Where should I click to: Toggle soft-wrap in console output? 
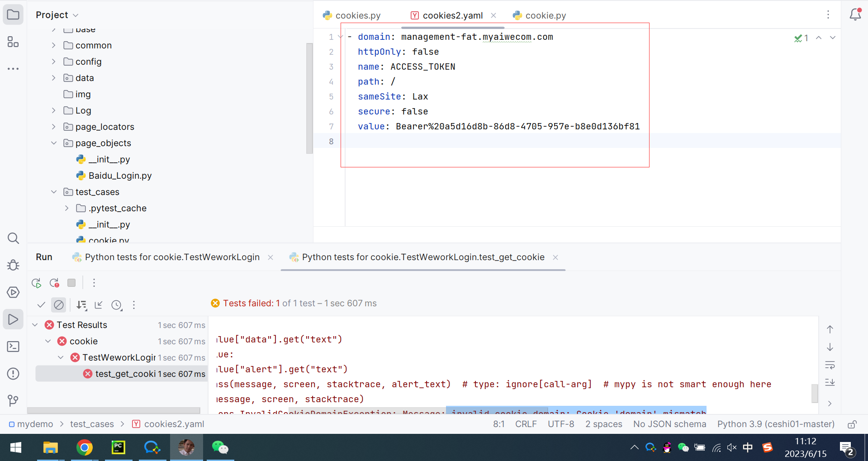(830, 365)
